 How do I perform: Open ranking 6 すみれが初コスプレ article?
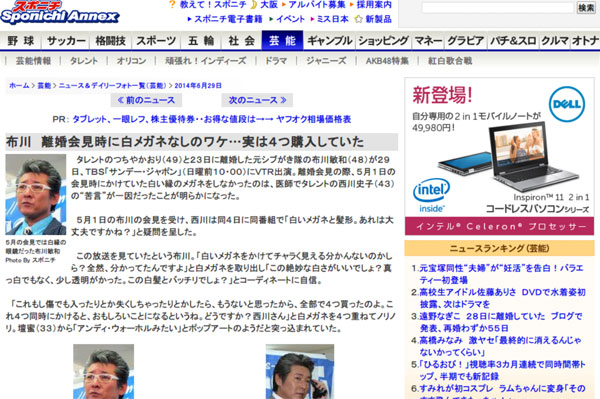(x=502, y=391)
